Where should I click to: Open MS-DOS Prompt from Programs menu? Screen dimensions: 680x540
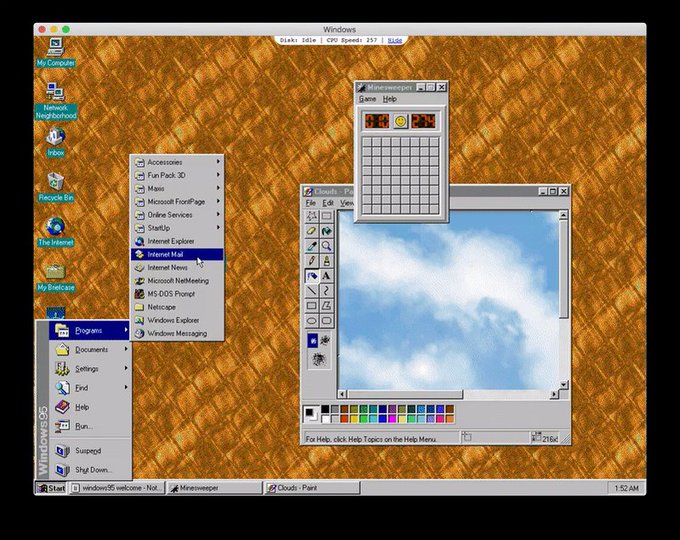click(x=177, y=294)
